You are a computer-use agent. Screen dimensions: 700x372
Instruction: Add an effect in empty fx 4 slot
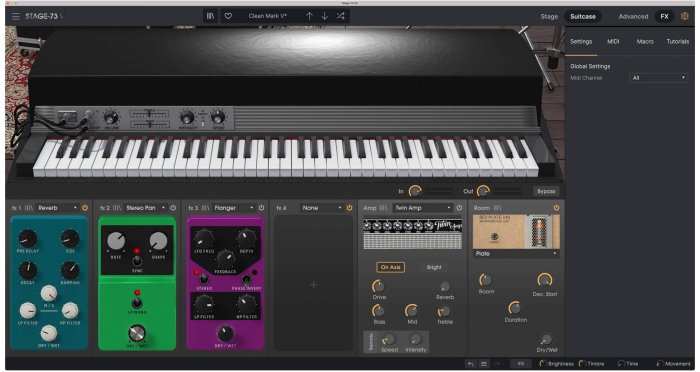point(313,284)
